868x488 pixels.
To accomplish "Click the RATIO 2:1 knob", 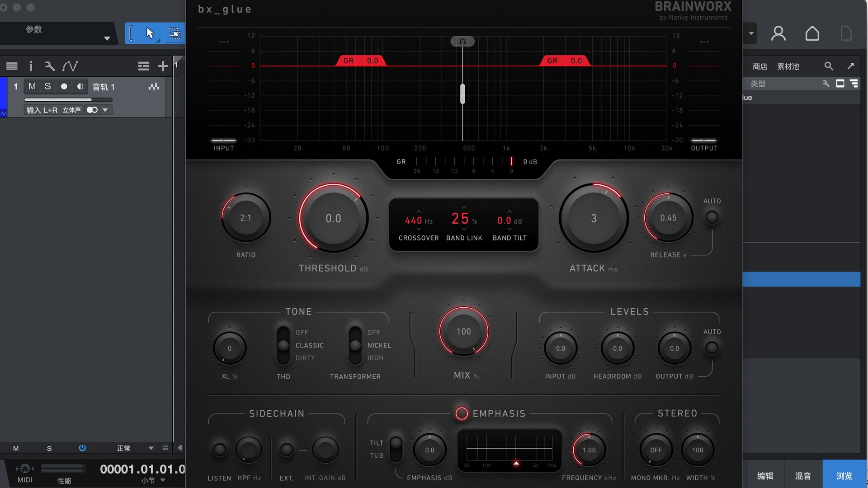I will (246, 218).
